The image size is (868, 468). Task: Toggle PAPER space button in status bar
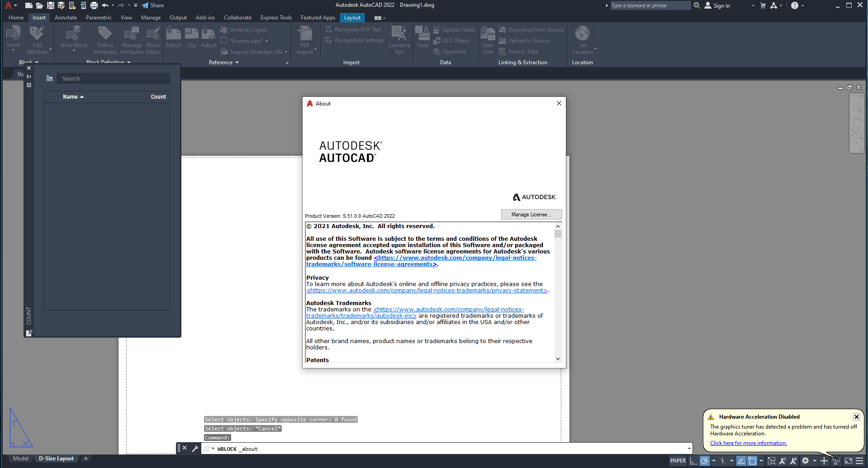(678, 461)
